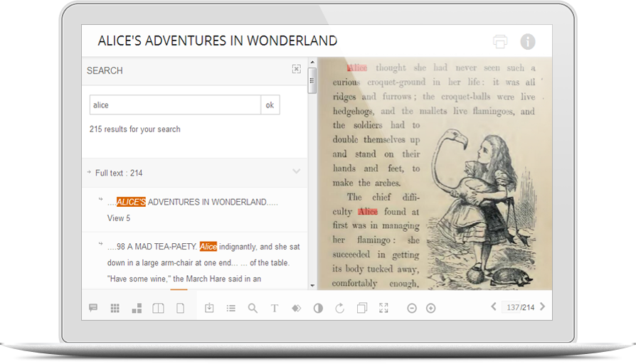Zoom out with the minus icon

point(412,309)
